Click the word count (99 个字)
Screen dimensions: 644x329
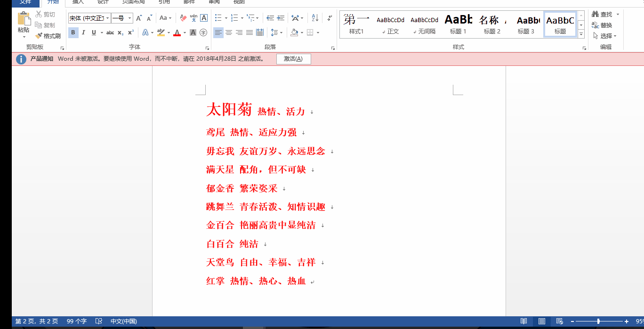[x=77, y=321]
